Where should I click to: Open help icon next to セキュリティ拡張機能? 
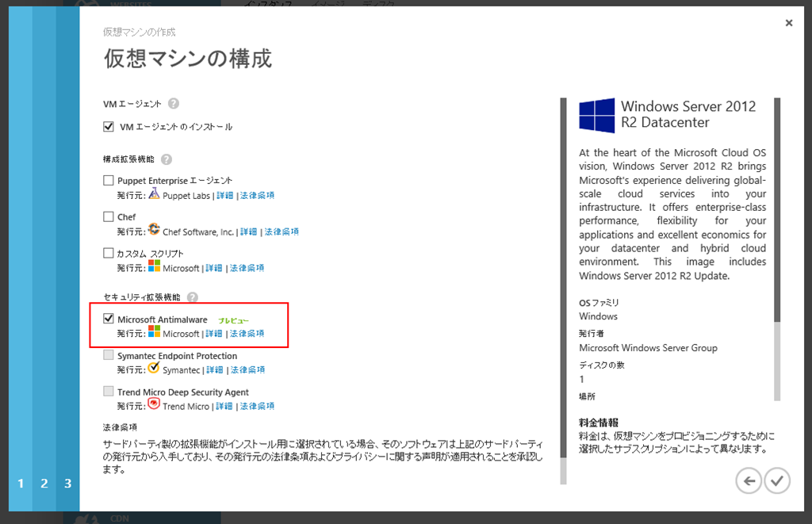click(192, 297)
